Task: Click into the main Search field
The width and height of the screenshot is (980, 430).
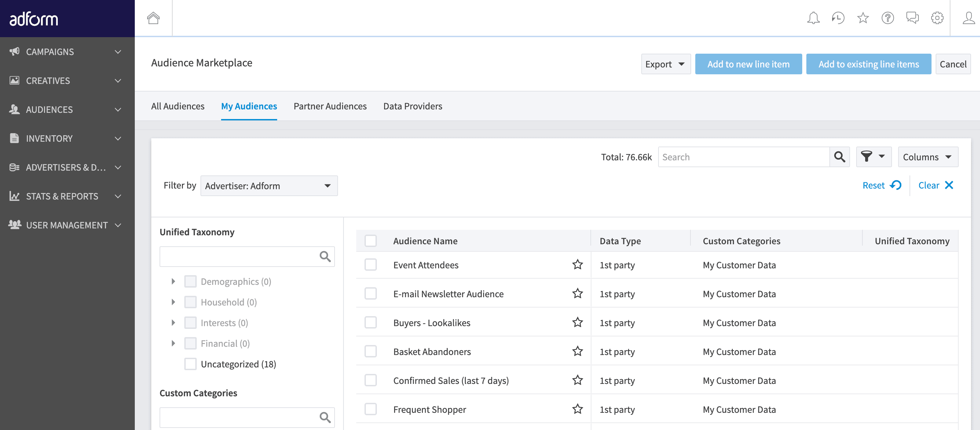Action: (743, 157)
